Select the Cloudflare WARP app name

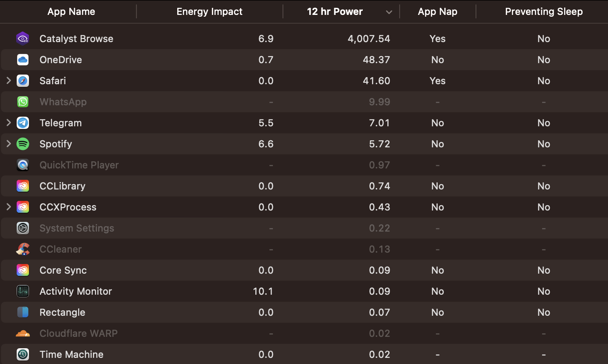[79, 333]
